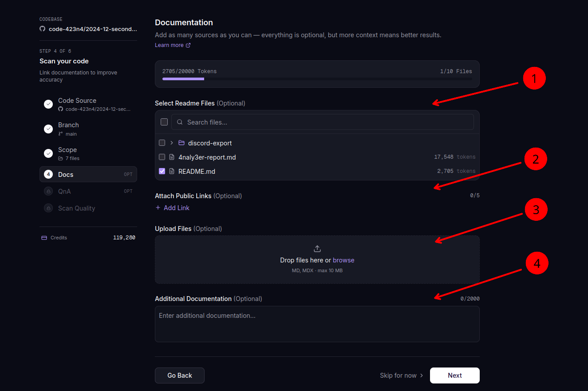Select the Docs step
This screenshot has height=391, width=588.
(88, 175)
